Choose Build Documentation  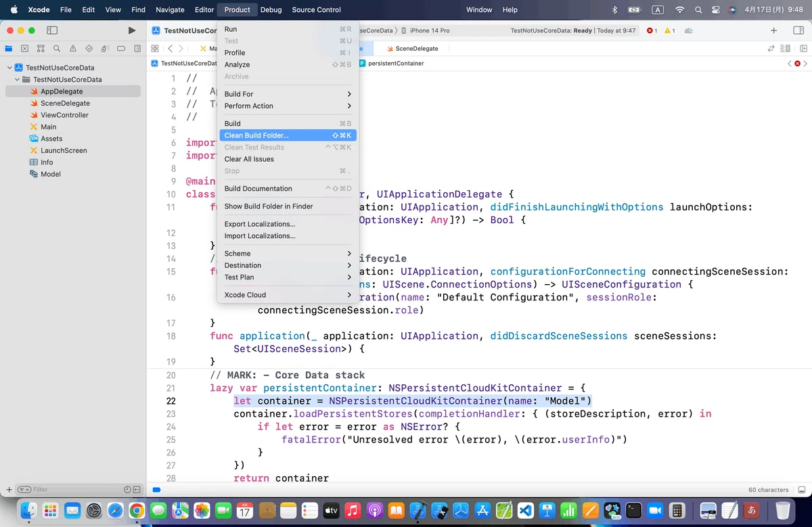(288, 189)
